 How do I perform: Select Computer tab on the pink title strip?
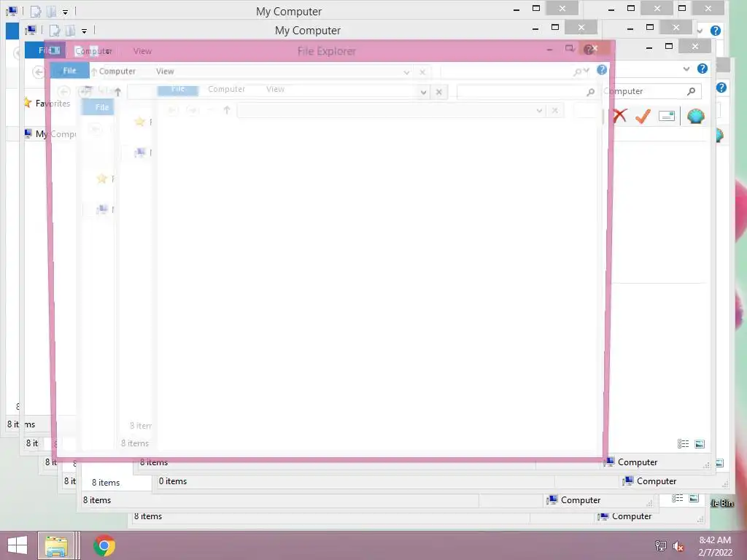(x=93, y=51)
